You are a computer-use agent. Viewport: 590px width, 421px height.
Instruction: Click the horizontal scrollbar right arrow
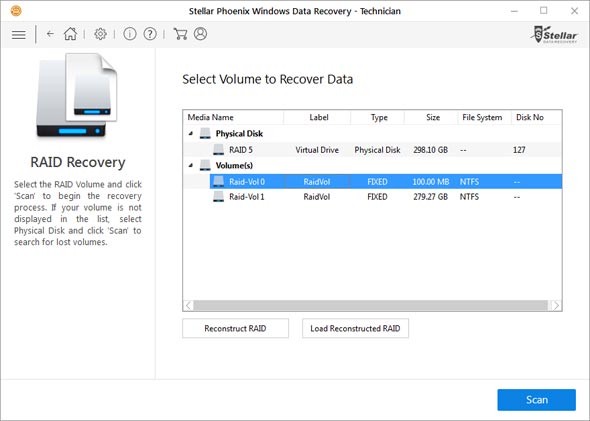556,305
